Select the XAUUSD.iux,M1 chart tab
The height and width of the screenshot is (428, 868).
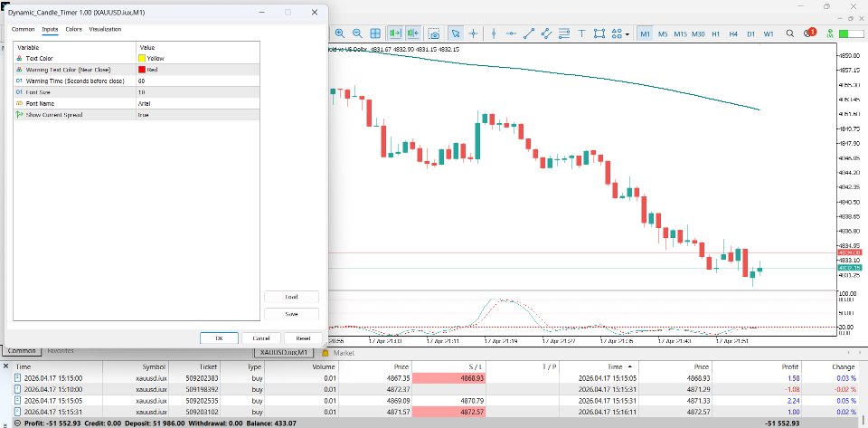point(283,353)
